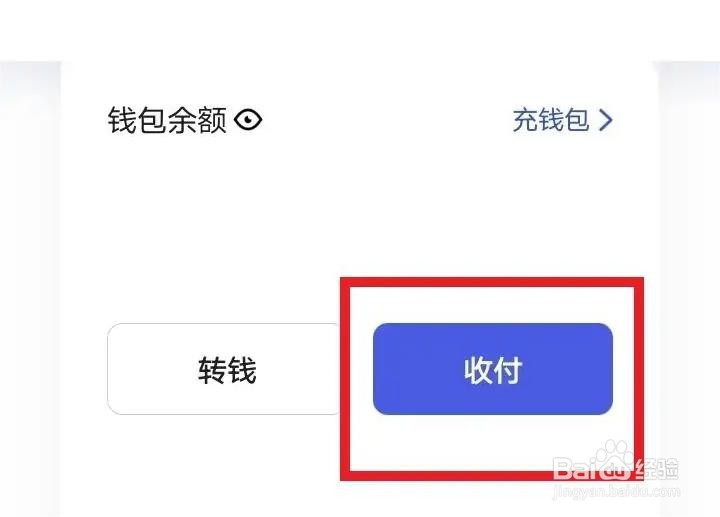720x517 pixels.
Task: Show the balance via the eye toggle next to 钱包余额
Action: 248,120
